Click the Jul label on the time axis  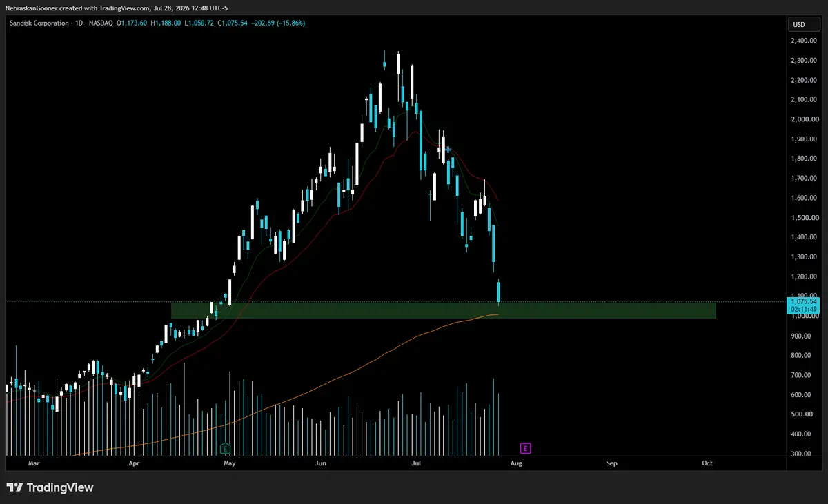416,464
